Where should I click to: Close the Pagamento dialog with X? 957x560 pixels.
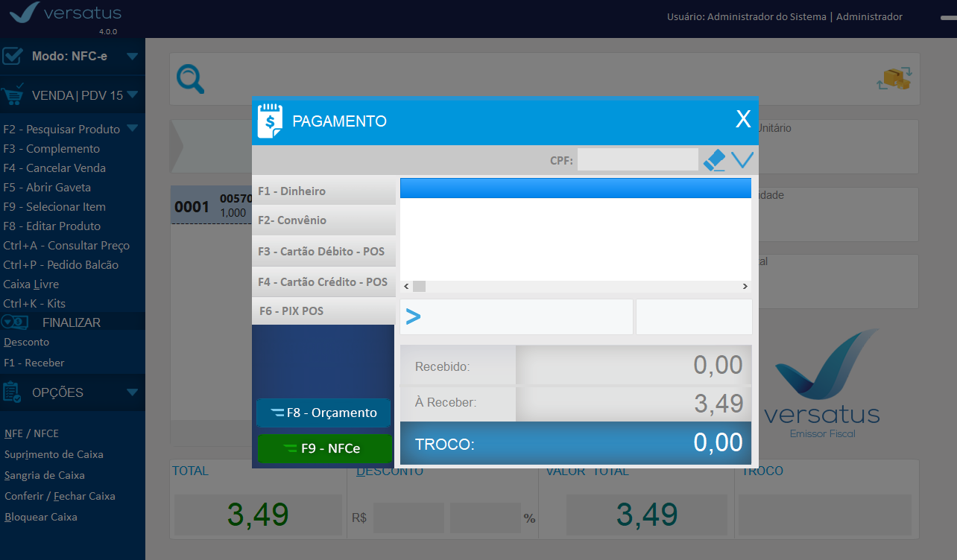[x=743, y=120]
